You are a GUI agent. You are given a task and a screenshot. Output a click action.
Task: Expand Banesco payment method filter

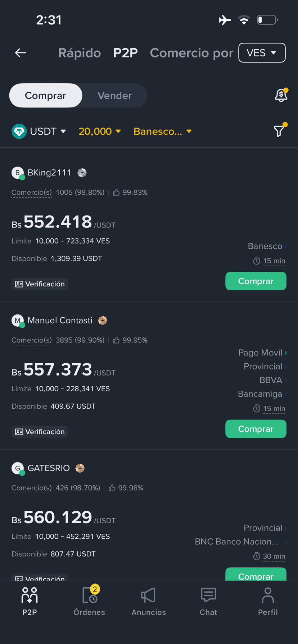pyautogui.click(x=162, y=132)
